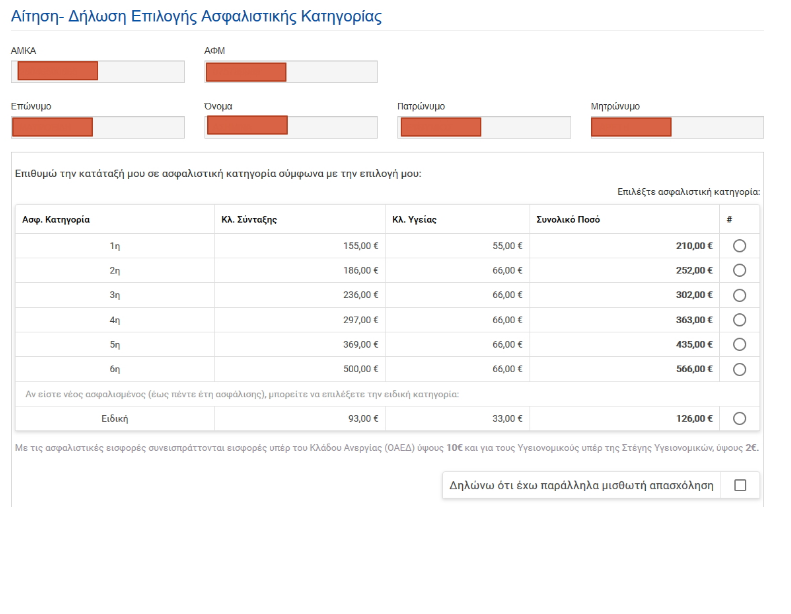The height and width of the screenshot is (614, 791).
Task: Focus the Πατρώνυμο input field
Action: pyautogui.click(x=484, y=127)
